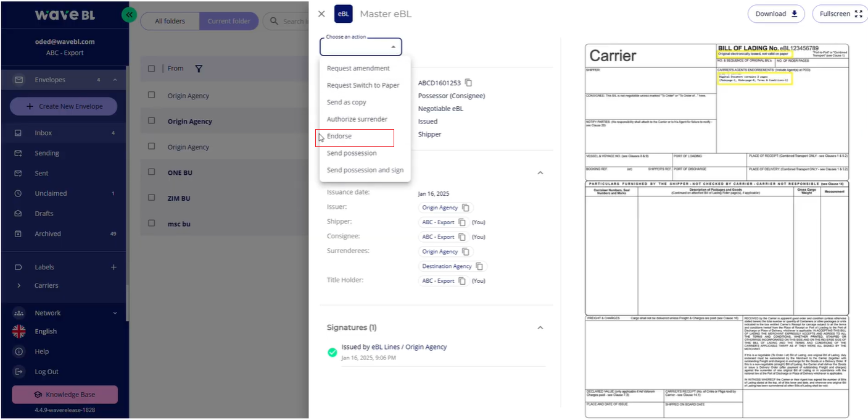
Task: Click the Sent envelope icon
Action: [x=19, y=174]
